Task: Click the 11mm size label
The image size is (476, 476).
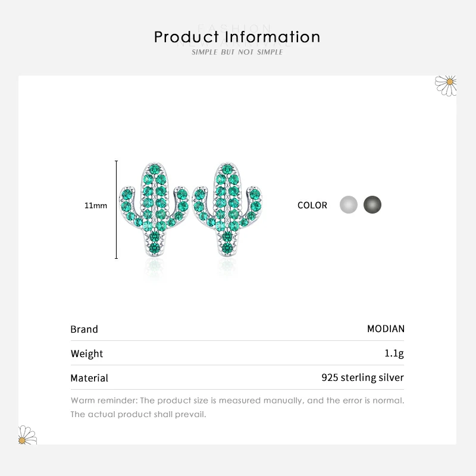Action: pos(95,206)
